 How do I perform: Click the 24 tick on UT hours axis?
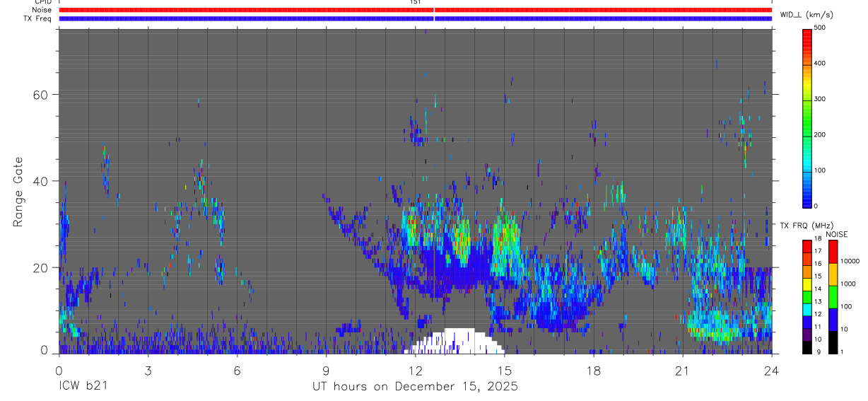click(772, 371)
